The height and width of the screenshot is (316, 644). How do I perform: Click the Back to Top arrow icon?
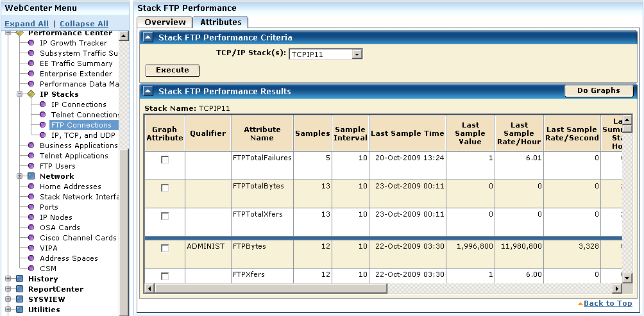pyautogui.click(x=580, y=304)
